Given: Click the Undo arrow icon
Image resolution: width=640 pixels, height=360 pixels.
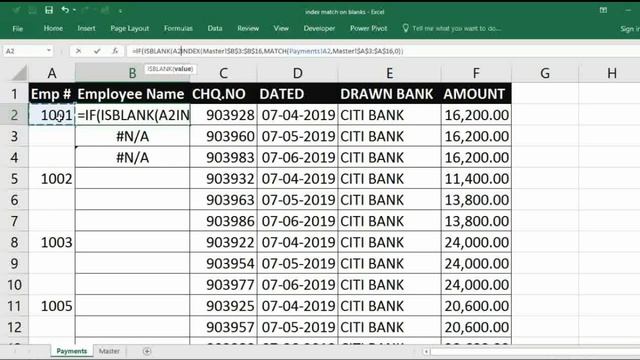Looking at the screenshot, I should [x=65, y=10].
